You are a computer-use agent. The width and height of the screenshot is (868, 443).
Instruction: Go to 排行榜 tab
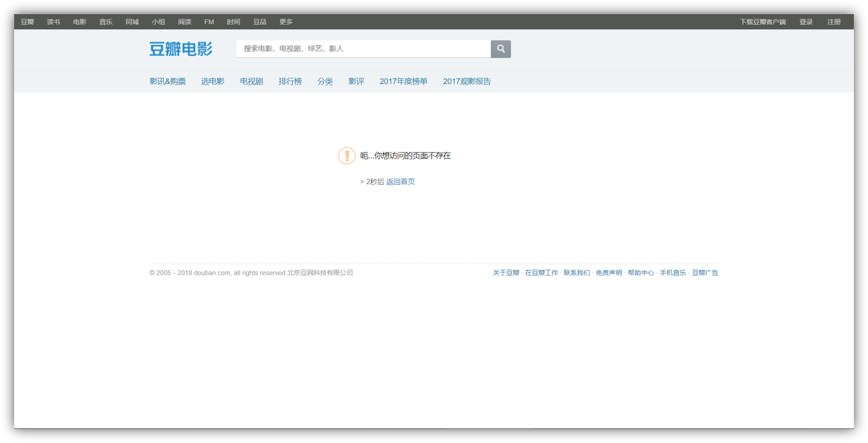[x=290, y=81]
